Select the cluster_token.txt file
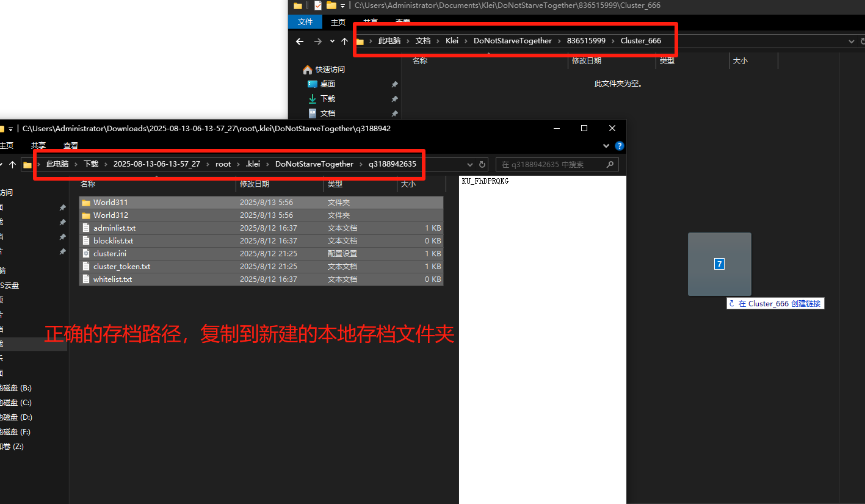The width and height of the screenshot is (865, 504). click(261, 267)
